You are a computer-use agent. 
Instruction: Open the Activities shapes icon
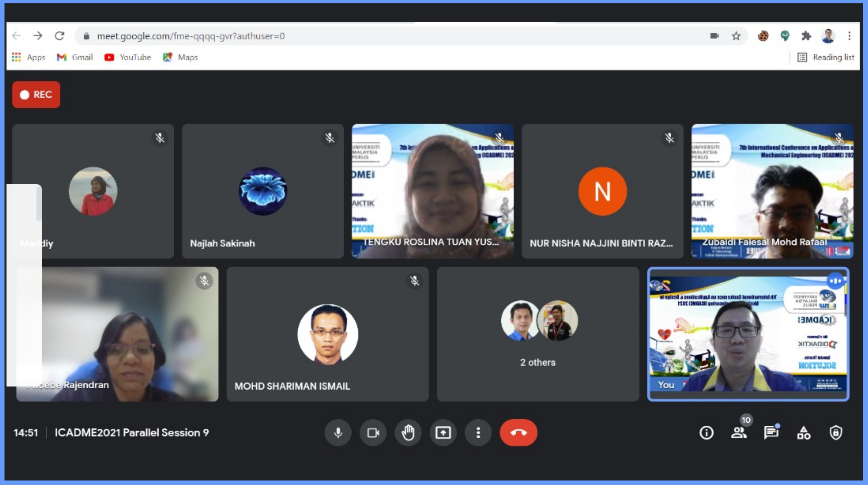[804, 433]
